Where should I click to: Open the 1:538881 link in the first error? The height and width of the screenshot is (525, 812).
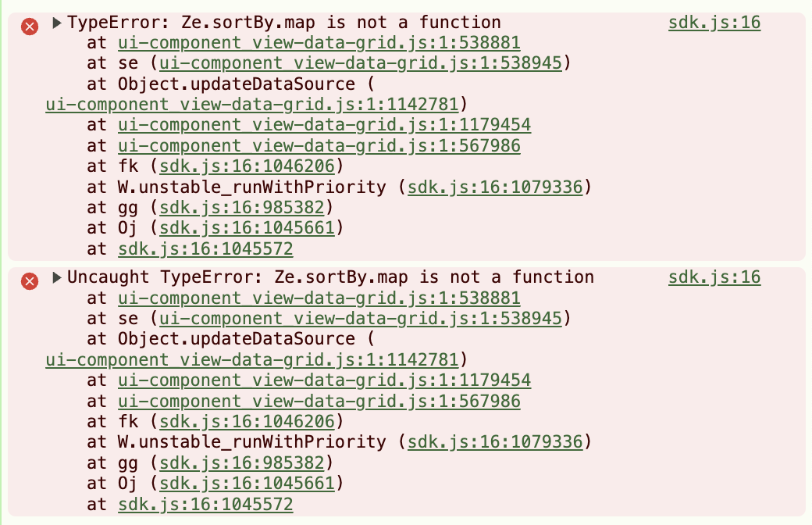(319, 44)
